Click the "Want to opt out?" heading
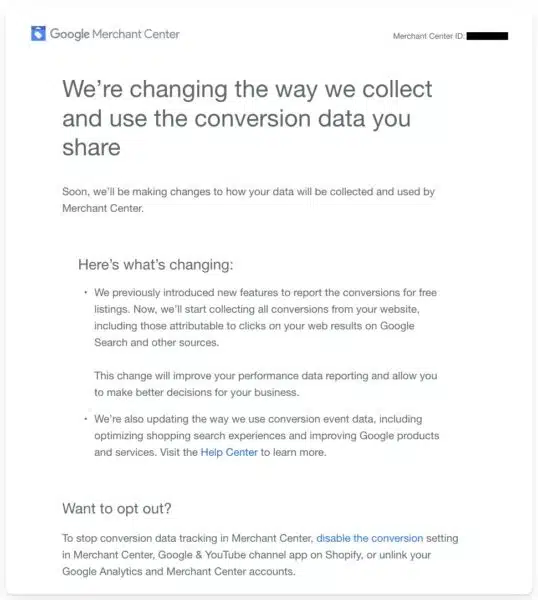The width and height of the screenshot is (538, 600). pyautogui.click(x=117, y=509)
